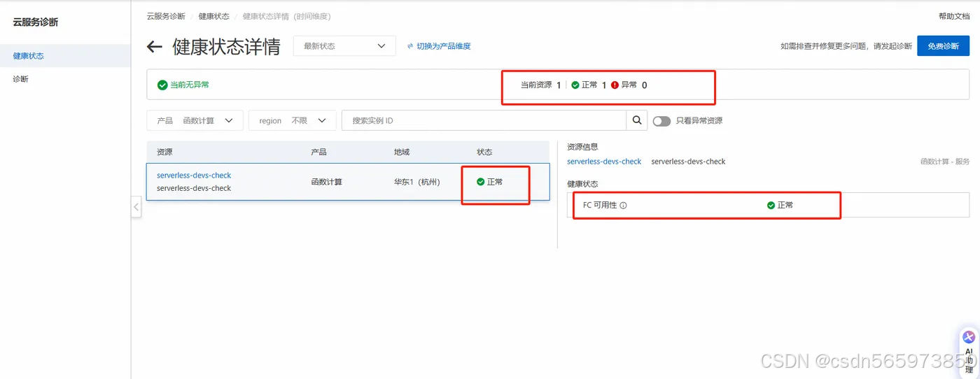Collapse the sidebar with the chevron handle
The width and height of the screenshot is (980, 379).
(x=136, y=207)
